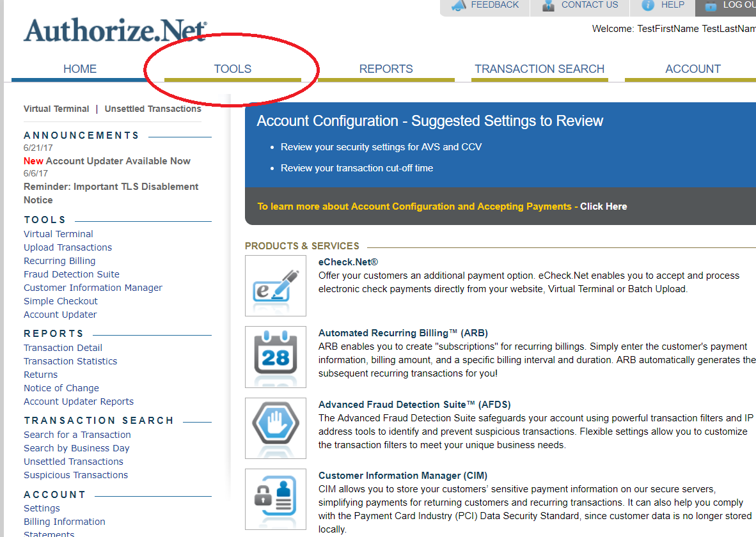The height and width of the screenshot is (537, 756).
Task: Go to Recurring Billing in the sidebar
Action: tap(59, 261)
